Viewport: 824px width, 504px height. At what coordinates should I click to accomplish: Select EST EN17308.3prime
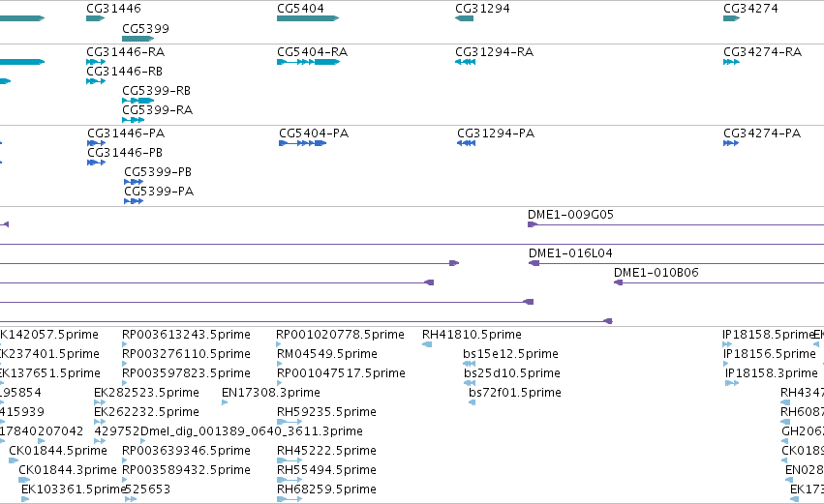[271, 393]
